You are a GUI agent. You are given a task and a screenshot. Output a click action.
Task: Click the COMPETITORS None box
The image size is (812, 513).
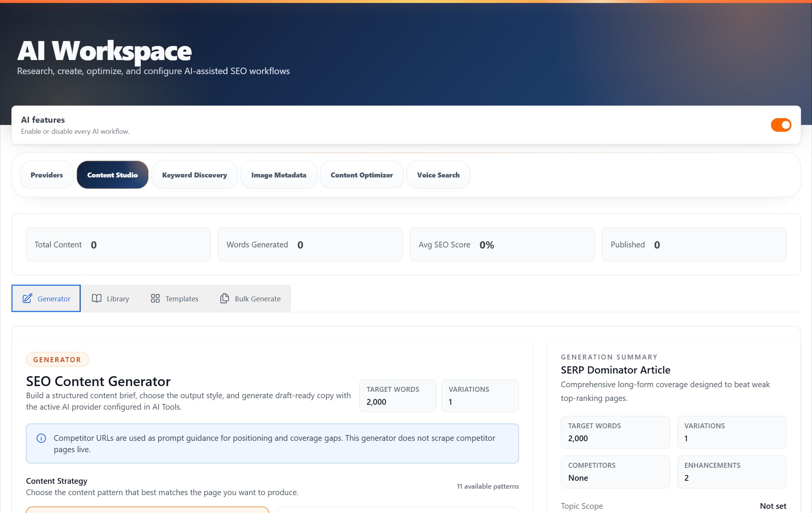pyautogui.click(x=615, y=472)
